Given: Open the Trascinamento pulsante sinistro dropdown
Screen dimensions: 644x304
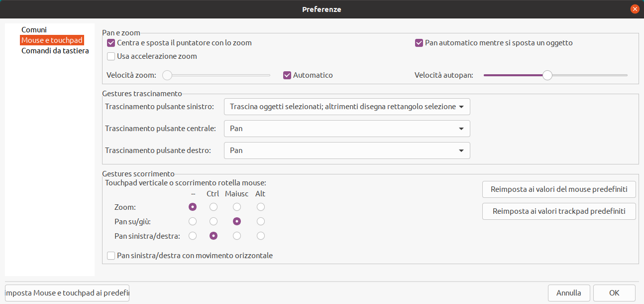Looking at the screenshot, I should coord(347,107).
